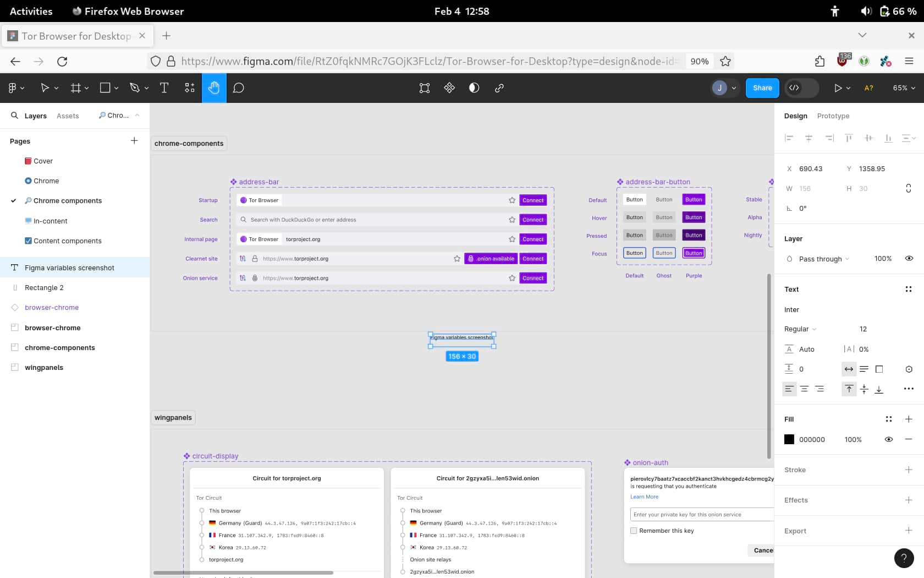Select the Comment tool
924x578 pixels.
238,88
